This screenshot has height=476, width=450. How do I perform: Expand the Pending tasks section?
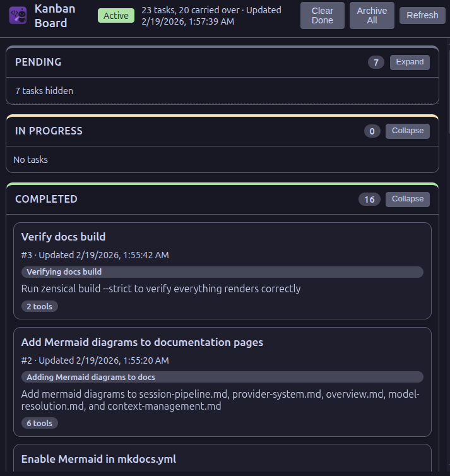pyautogui.click(x=410, y=62)
